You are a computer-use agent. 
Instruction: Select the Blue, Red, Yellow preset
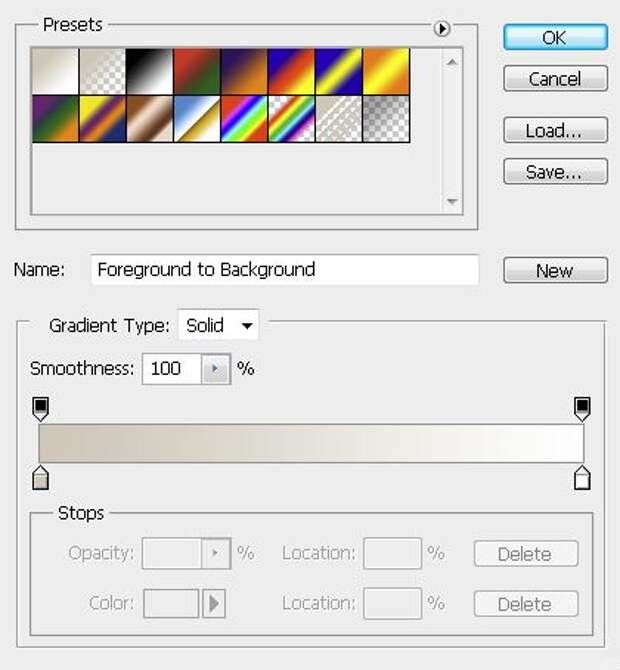click(291, 71)
